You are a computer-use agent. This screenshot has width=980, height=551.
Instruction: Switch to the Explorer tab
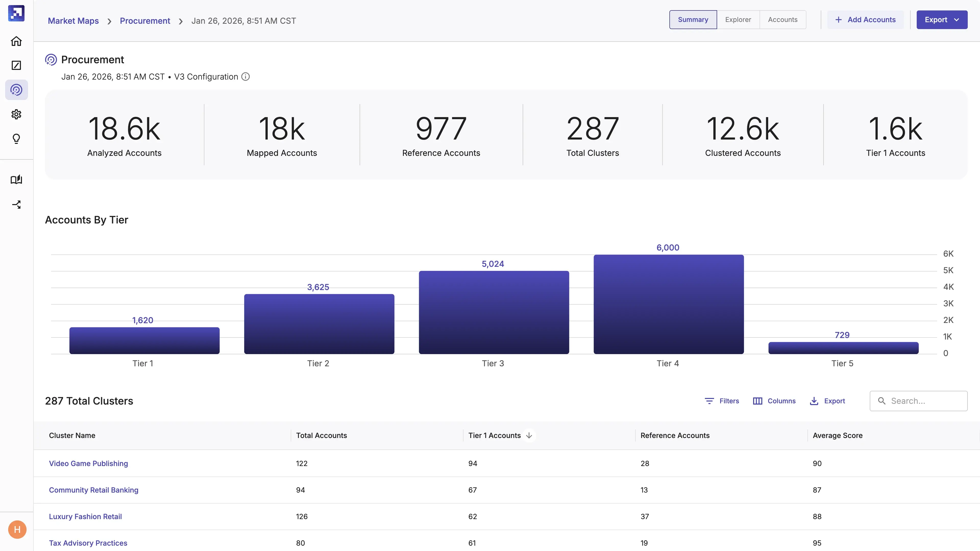tap(738, 20)
